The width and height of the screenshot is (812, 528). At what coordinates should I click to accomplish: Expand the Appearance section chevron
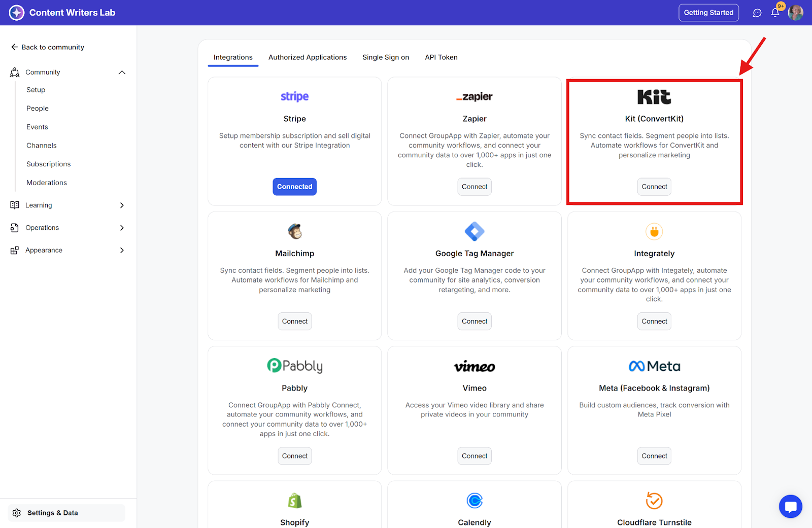point(122,251)
